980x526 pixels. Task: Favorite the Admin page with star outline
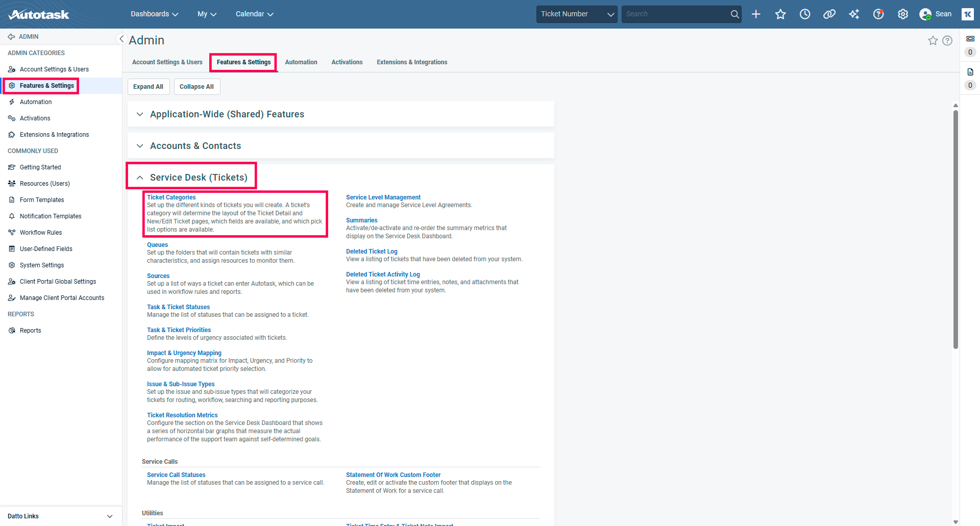pyautogui.click(x=933, y=41)
